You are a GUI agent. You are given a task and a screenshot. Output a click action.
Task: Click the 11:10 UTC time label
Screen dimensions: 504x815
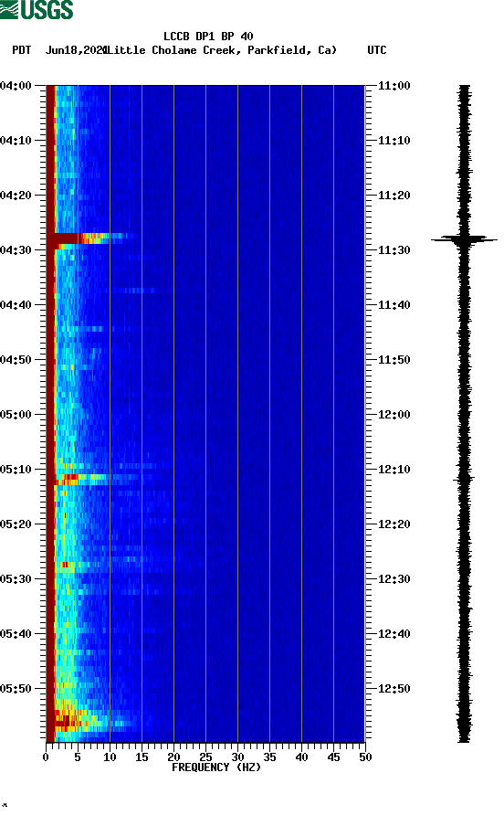point(394,141)
